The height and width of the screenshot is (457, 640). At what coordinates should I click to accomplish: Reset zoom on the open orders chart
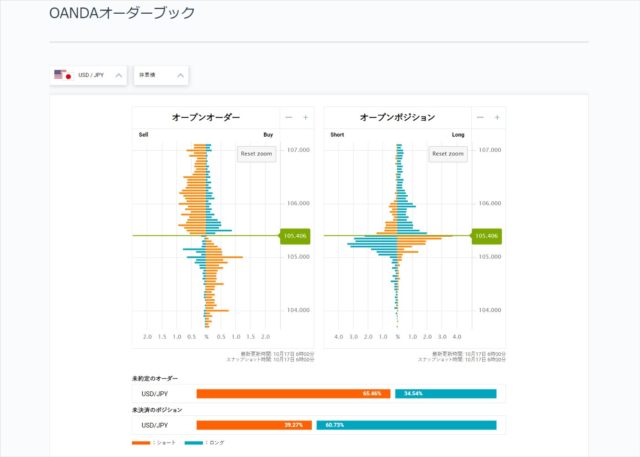[256, 154]
